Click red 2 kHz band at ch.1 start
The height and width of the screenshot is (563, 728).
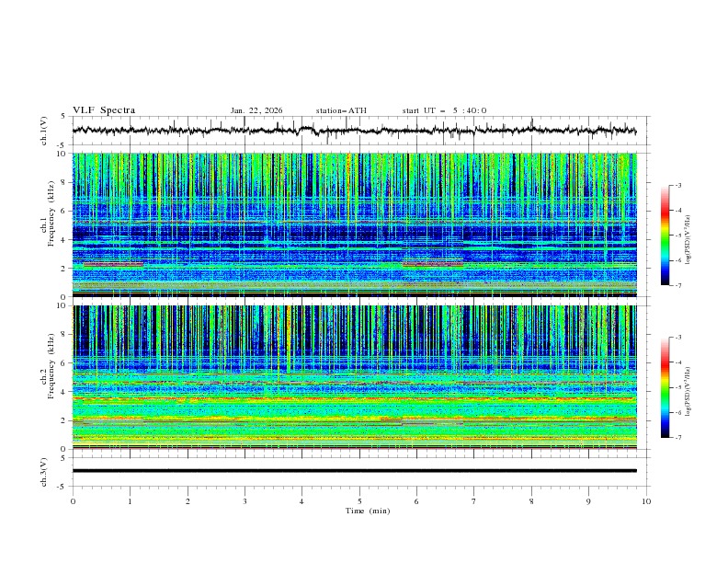point(113,264)
